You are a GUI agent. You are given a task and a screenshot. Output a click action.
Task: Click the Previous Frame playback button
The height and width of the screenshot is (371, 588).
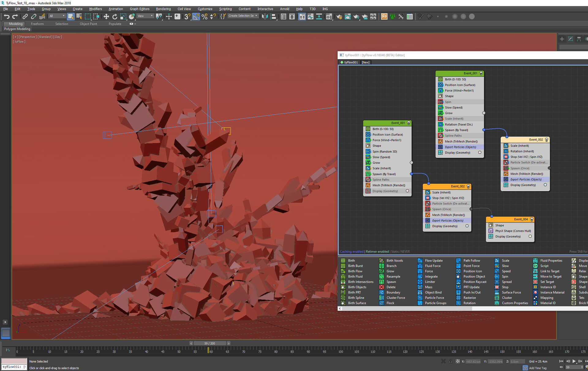[568, 362]
